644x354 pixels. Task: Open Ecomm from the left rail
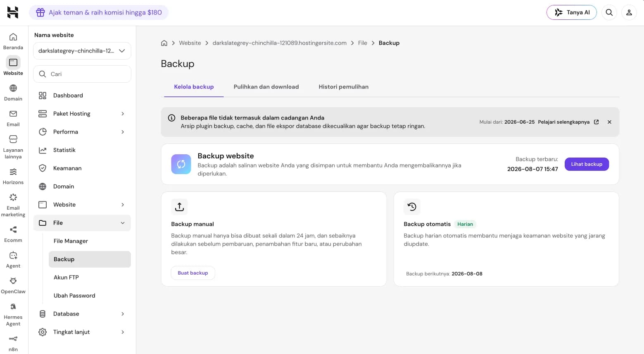tap(13, 234)
